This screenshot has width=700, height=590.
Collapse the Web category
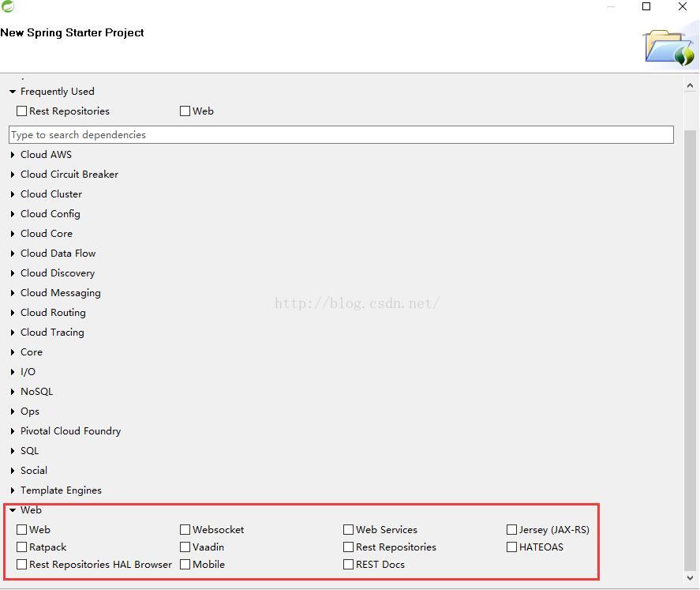click(13, 509)
